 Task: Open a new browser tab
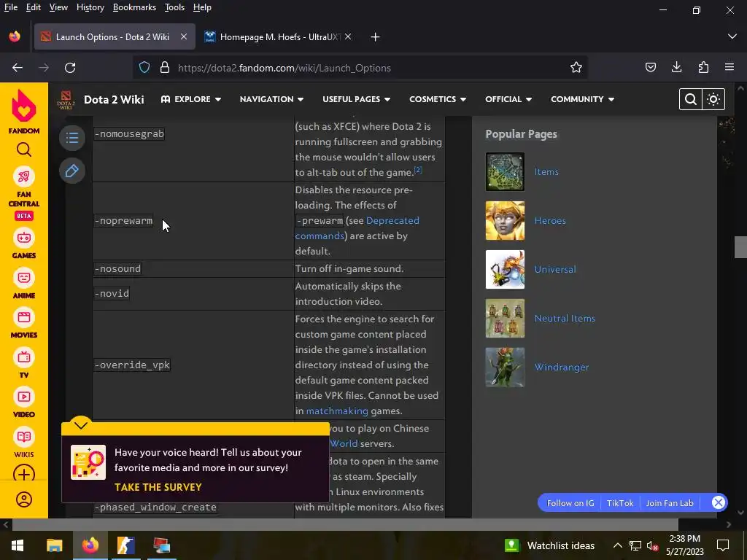(x=375, y=36)
